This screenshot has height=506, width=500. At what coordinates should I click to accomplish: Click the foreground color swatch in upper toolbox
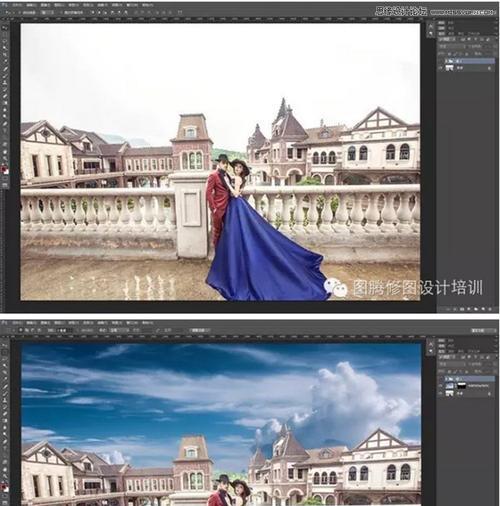pos(4,169)
